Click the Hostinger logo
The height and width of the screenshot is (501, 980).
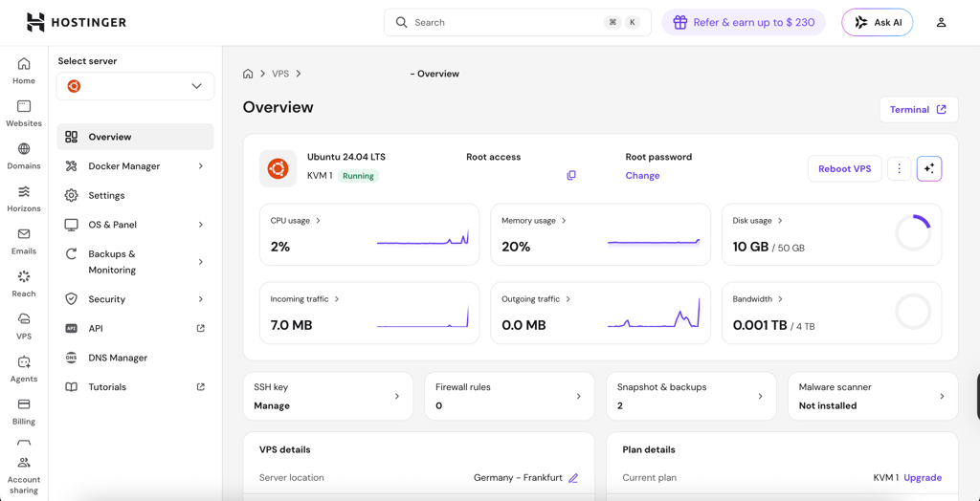pos(77,23)
